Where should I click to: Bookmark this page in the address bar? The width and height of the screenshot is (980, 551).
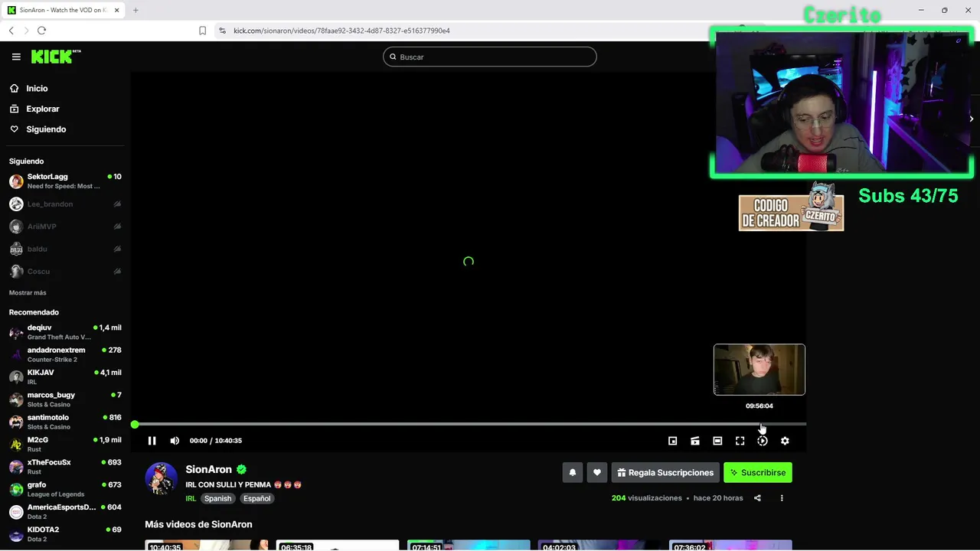coord(202,31)
